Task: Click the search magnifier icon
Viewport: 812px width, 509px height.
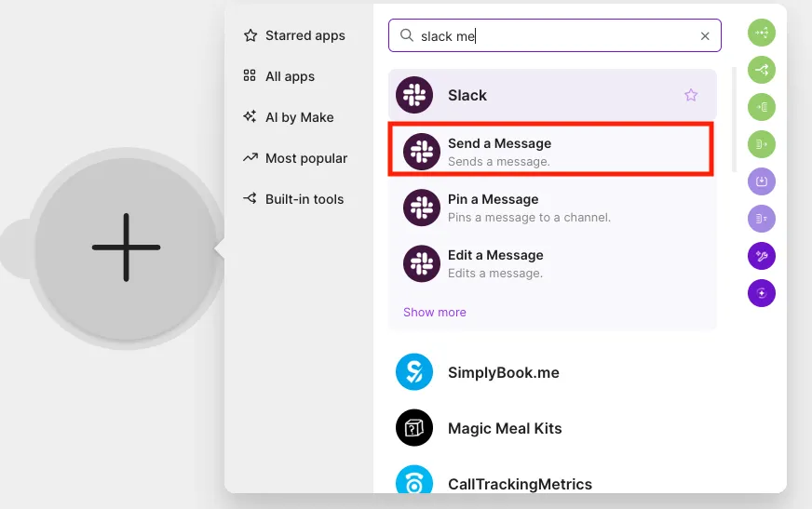Action: coord(407,35)
